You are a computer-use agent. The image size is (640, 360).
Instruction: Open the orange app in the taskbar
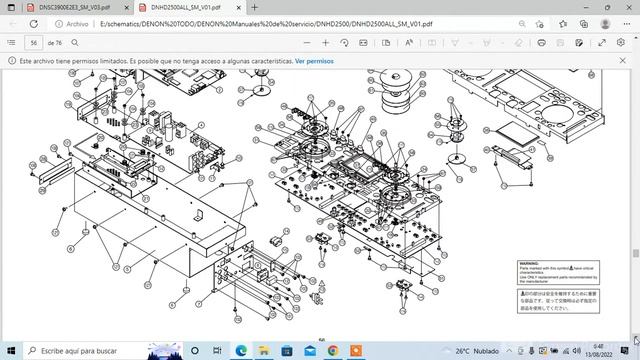[356, 351]
